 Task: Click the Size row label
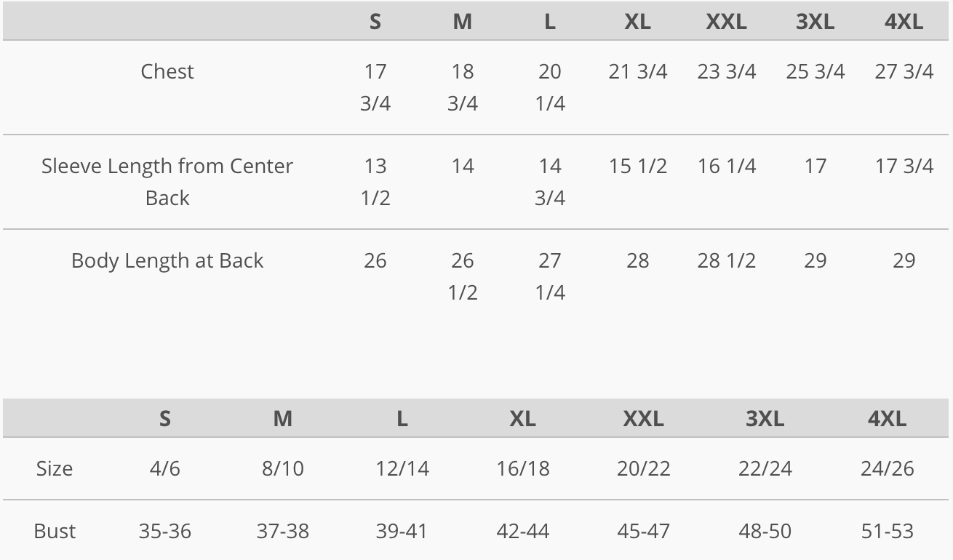55,468
